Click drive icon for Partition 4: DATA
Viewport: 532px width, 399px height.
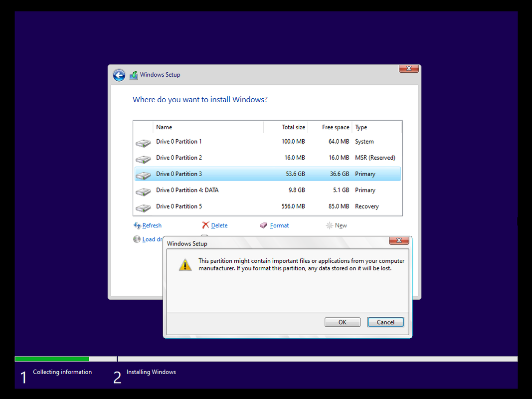point(143,192)
